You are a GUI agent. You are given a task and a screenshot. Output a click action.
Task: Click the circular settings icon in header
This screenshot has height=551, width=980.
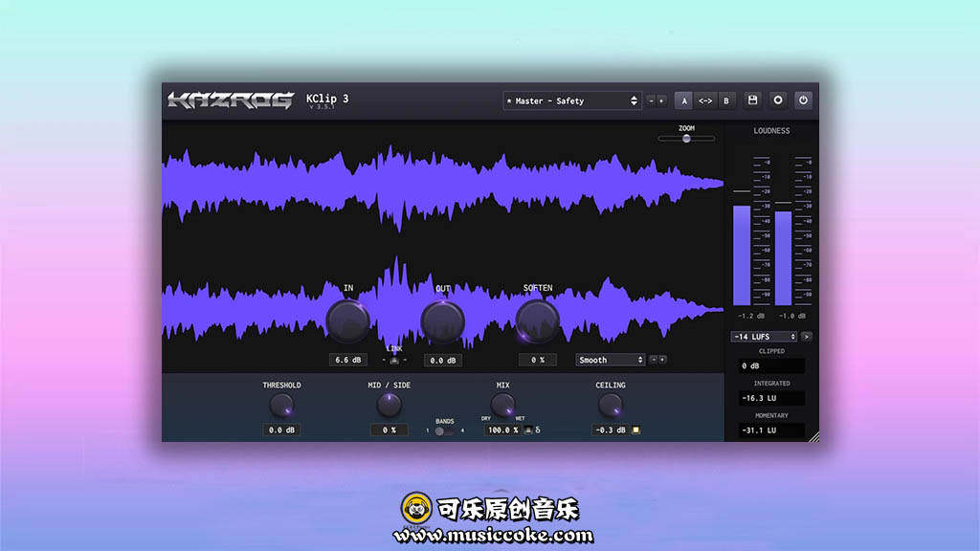(x=777, y=100)
